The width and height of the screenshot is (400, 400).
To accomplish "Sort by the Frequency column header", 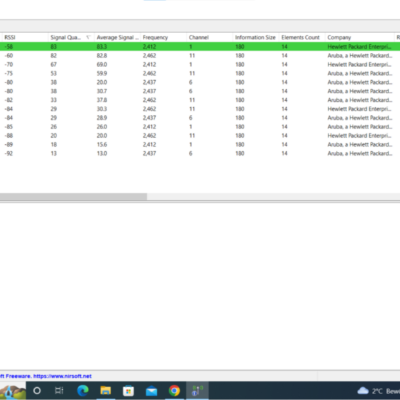I will [163, 37].
